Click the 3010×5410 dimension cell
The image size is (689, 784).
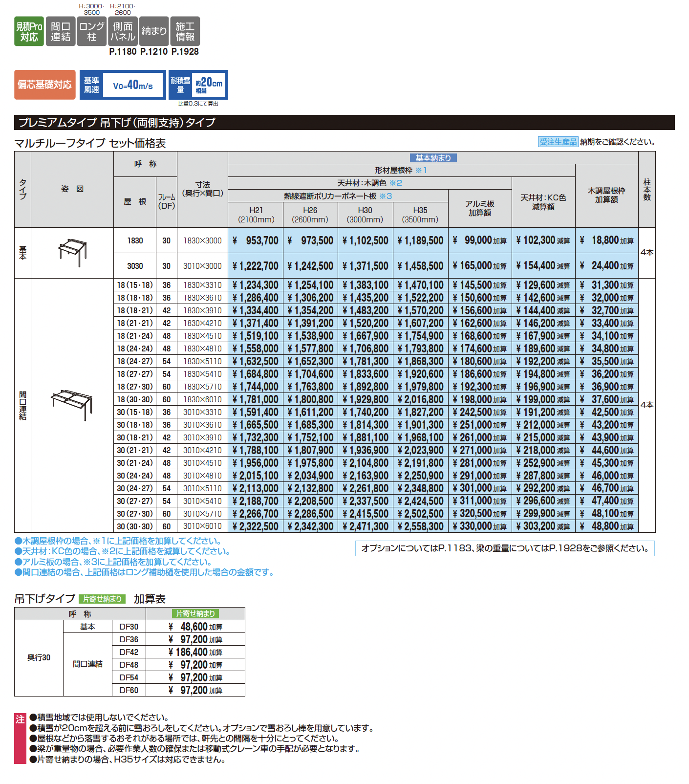(x=202, y=501)
